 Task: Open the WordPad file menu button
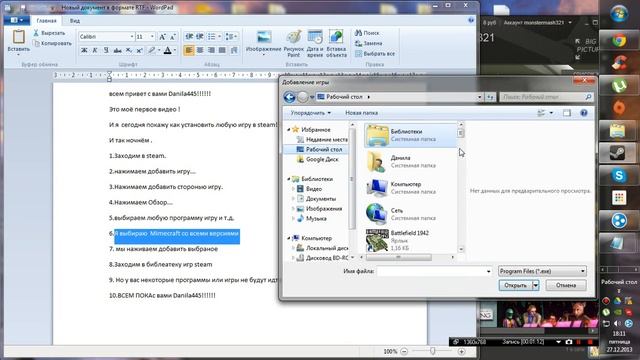point(16,20)
